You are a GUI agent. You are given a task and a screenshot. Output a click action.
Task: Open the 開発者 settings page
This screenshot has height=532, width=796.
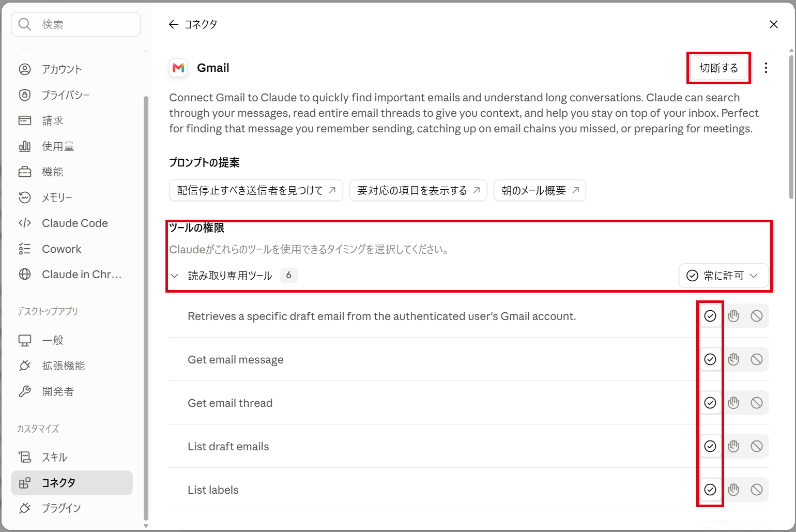point(72,391)
